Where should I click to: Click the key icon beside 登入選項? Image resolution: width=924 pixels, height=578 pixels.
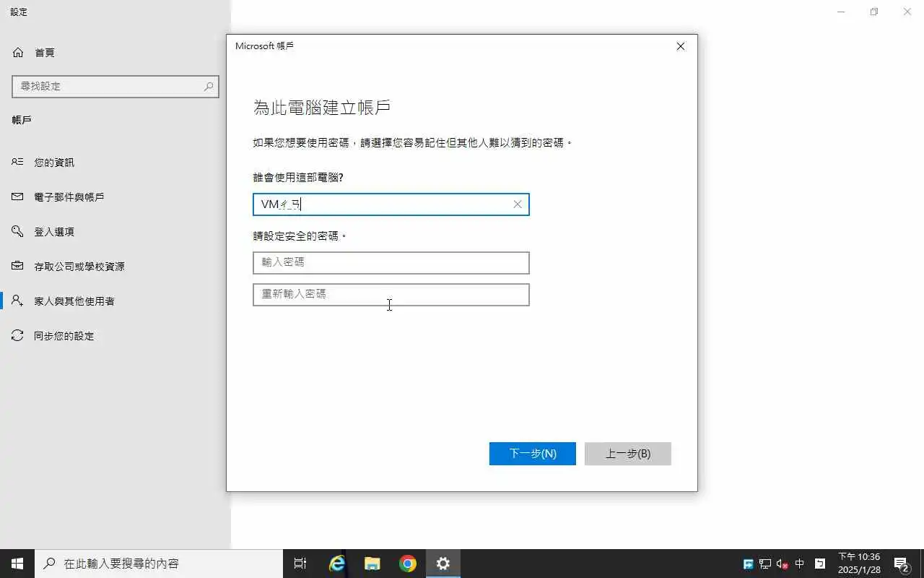click(18, 231)
